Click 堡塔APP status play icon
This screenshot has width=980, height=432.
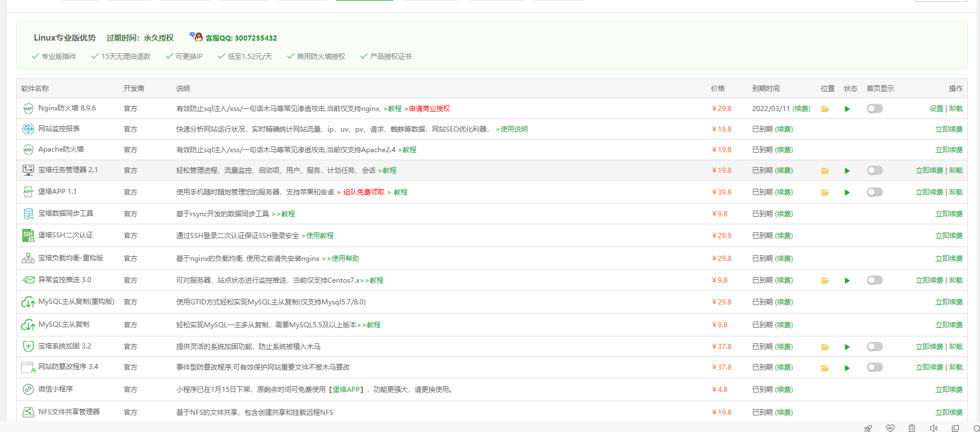click(847, 192)
